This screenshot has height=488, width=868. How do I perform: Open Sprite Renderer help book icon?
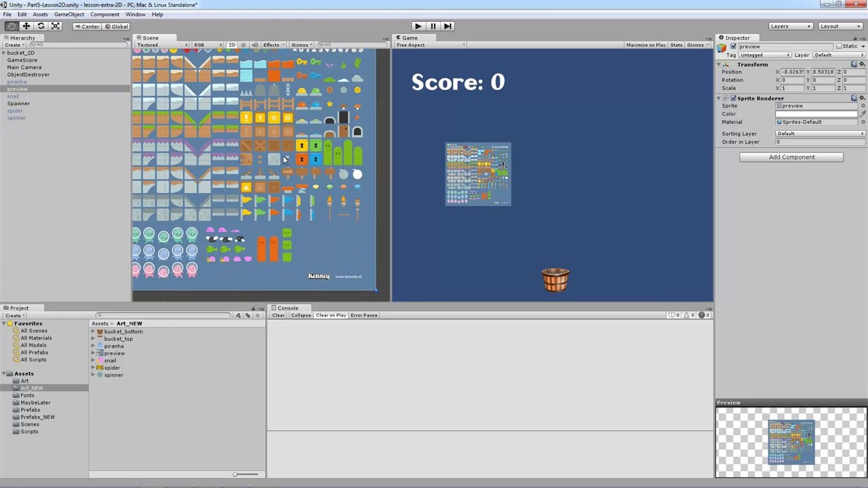pyautogui.click(x=854, y=98)
